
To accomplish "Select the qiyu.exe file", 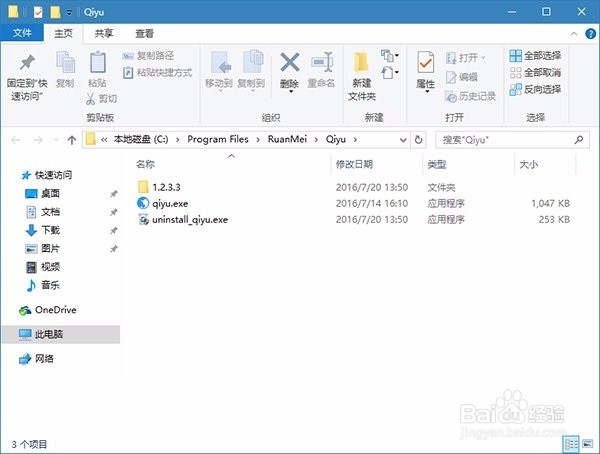I will 163,203.
